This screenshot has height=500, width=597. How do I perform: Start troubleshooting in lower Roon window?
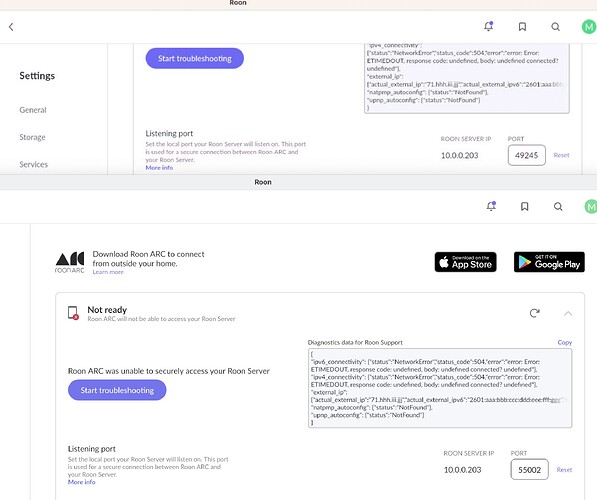[117, 390]
